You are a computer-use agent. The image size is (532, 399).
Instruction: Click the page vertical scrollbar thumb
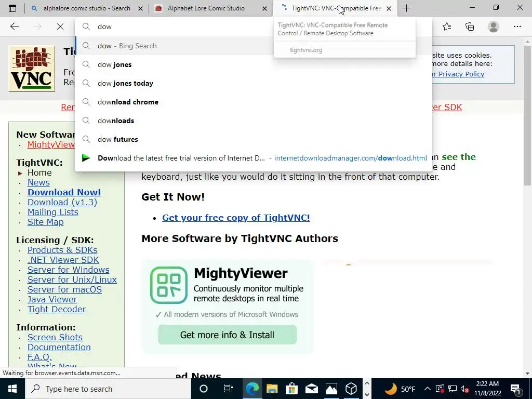[527, 115]
